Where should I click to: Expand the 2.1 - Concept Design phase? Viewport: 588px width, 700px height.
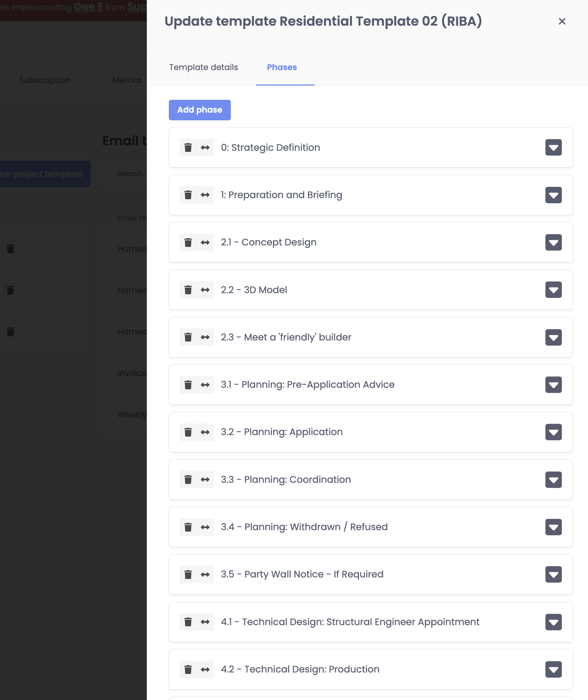pyautogui.click(x=553, y=243)
